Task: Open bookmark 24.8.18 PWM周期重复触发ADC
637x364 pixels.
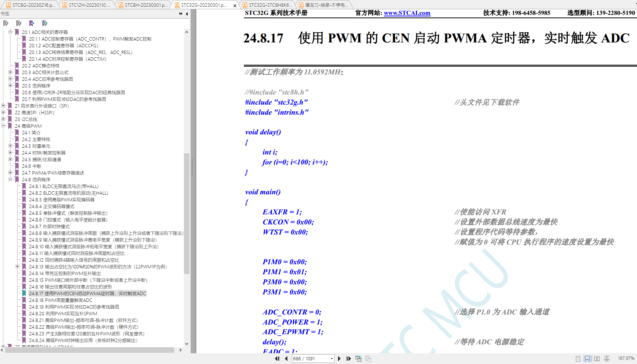Action: [60, 300]
